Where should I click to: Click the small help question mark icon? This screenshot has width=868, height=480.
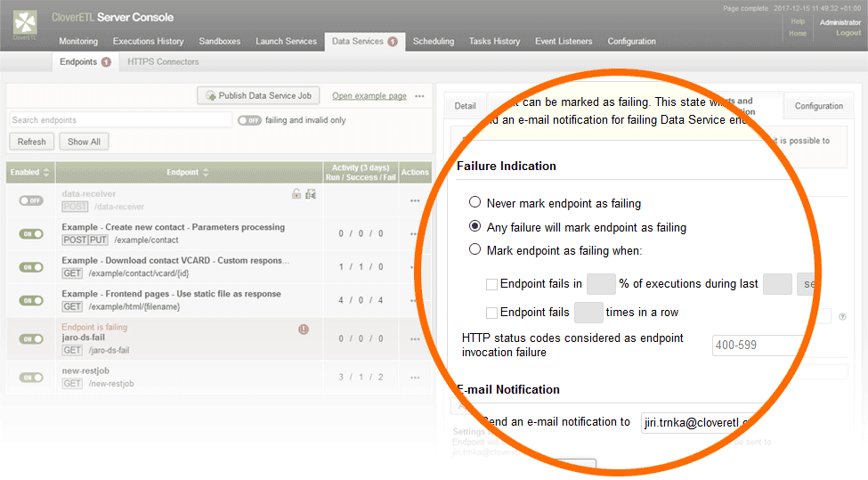click(x=842, y=317)
